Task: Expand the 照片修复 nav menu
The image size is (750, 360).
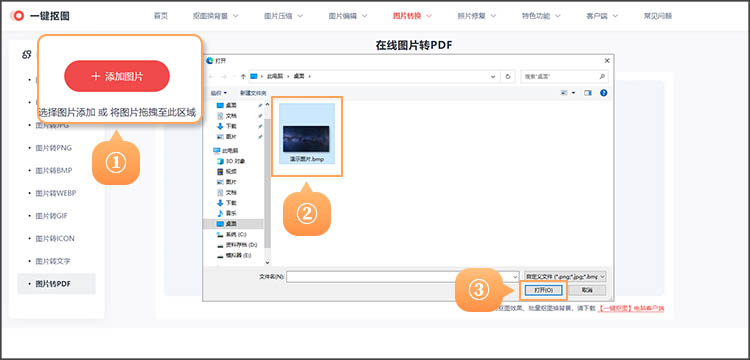Action: pyautogui.click(x=477, y=16)
